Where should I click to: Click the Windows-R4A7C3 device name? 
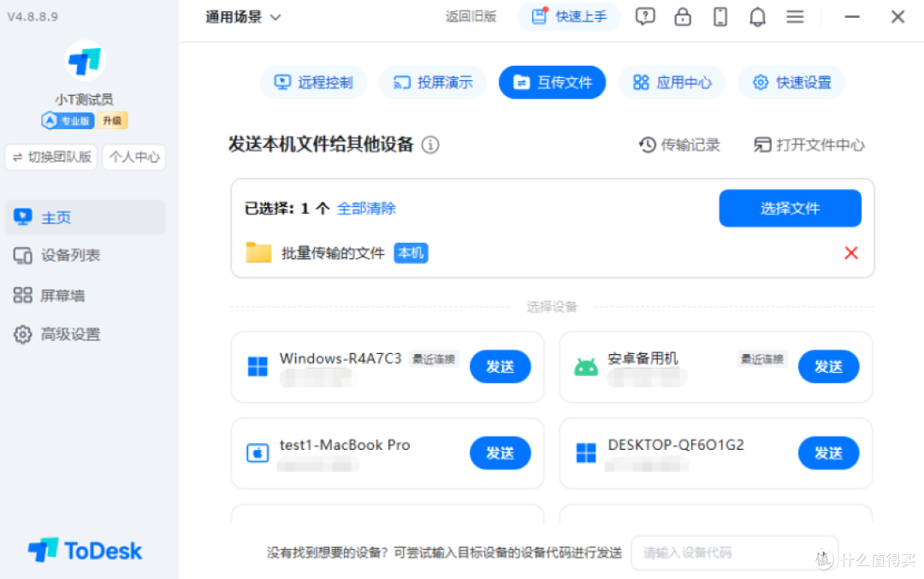tap(341, 358)
